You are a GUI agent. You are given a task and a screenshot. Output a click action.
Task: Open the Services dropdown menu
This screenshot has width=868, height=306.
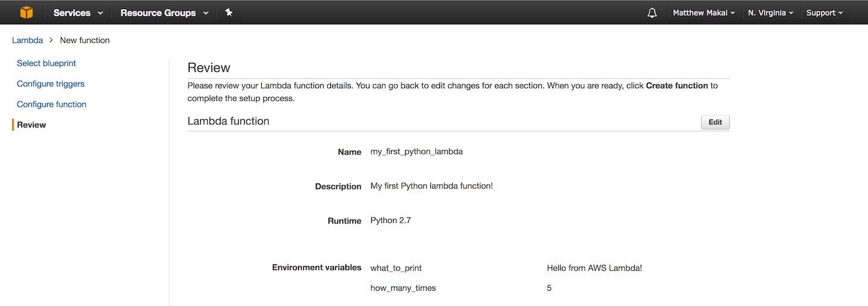pyautogui.click(x=78, y=13)
